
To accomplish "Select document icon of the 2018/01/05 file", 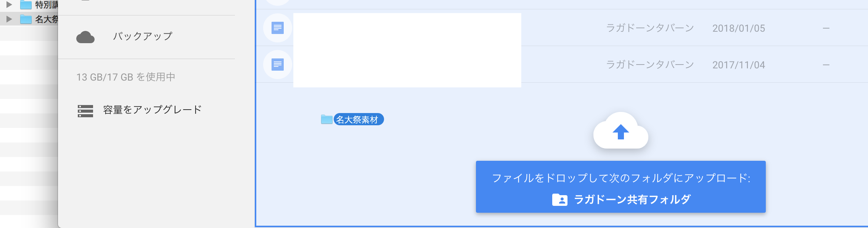I will (278, 28).
